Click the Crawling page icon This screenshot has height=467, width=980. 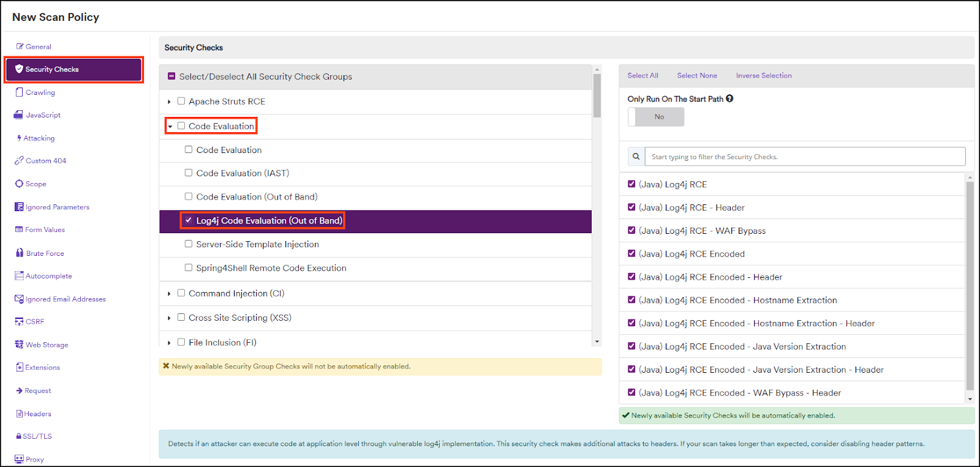click(20, 92)
